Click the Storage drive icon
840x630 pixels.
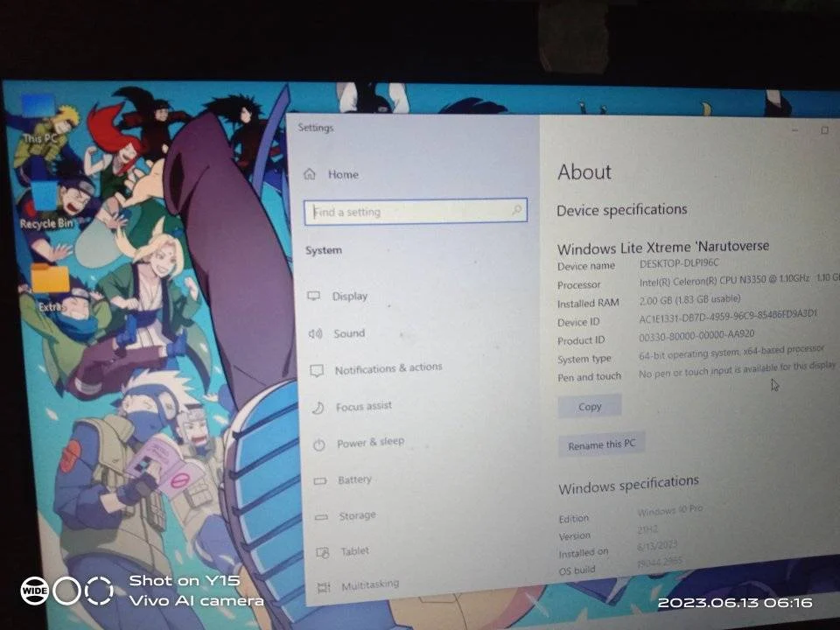(321, 517)
